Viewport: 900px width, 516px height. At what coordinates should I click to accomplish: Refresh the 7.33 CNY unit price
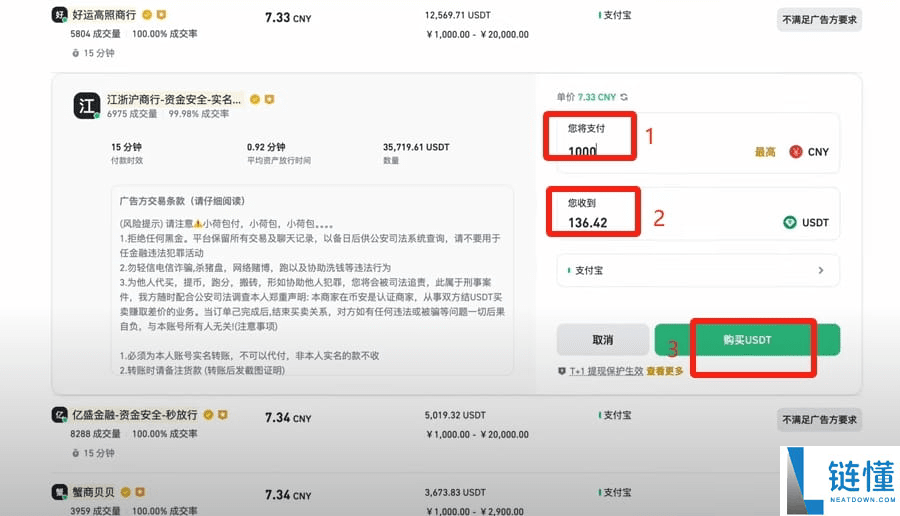click(624, 97)
